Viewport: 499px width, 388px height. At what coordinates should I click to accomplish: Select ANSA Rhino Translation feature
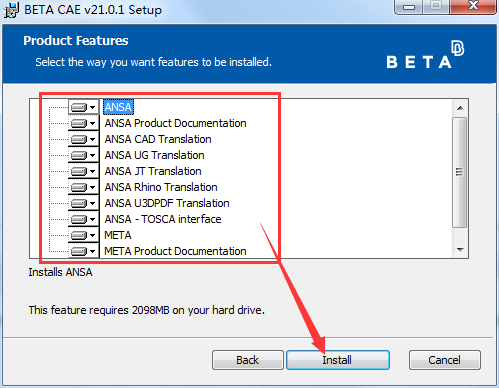point(161,187)
